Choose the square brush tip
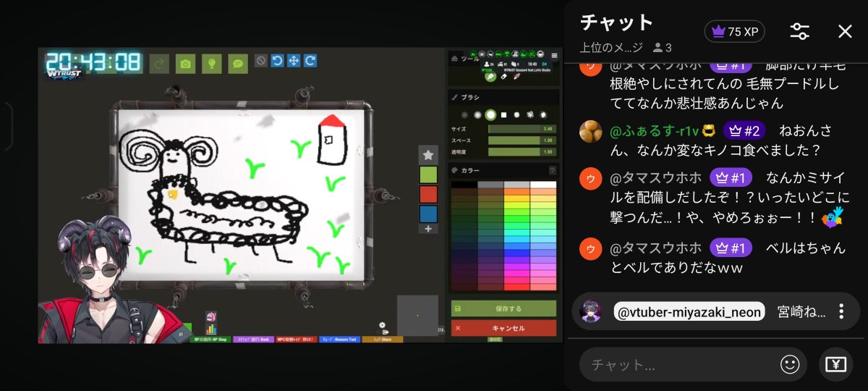The width and height of the screenshot is (868, 391). pos(503,114)
